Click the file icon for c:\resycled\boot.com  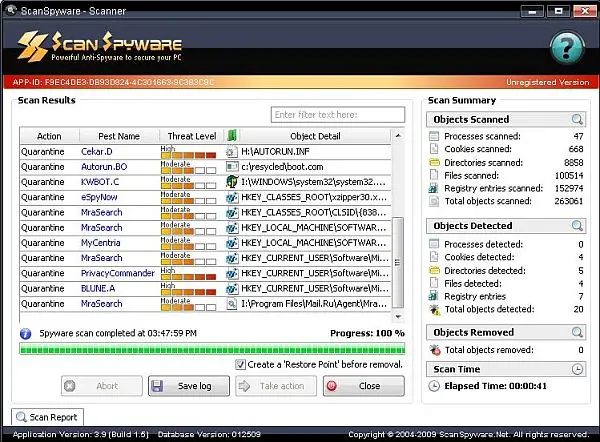232,167
